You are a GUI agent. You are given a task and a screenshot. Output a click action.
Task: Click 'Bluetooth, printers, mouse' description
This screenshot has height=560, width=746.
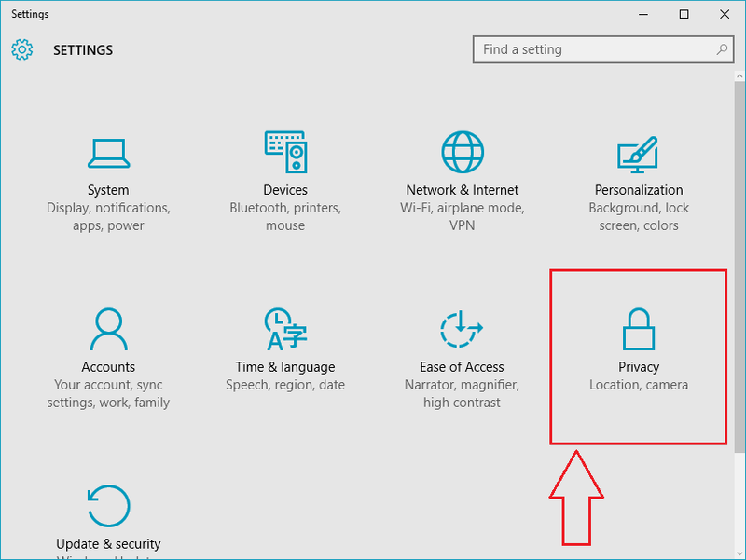[x=285, y=217]
